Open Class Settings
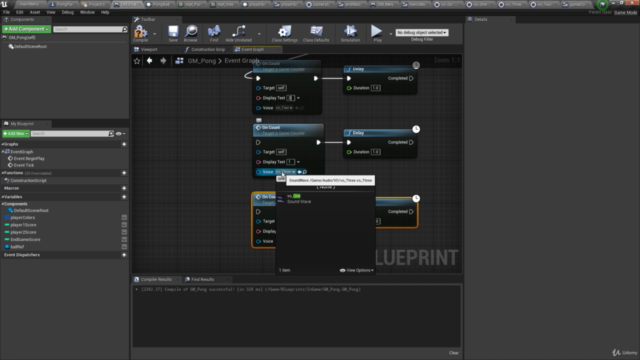 click(284, 33)
